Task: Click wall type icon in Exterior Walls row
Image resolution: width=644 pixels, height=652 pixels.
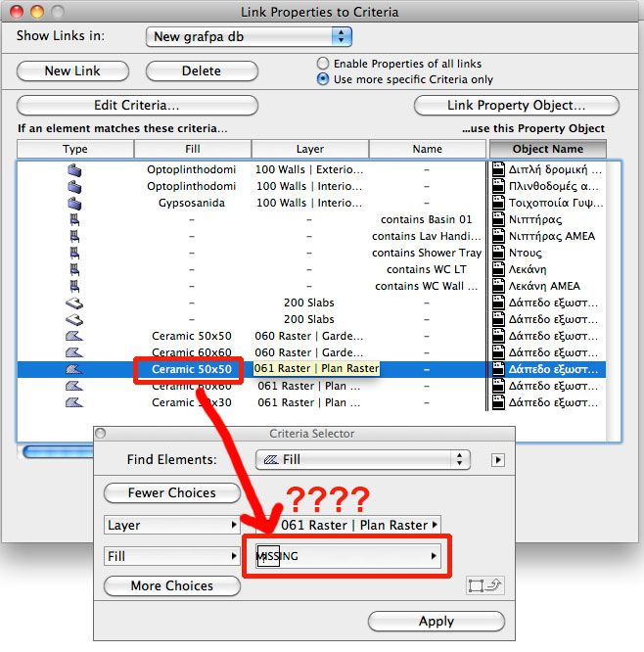Action: 74,170
